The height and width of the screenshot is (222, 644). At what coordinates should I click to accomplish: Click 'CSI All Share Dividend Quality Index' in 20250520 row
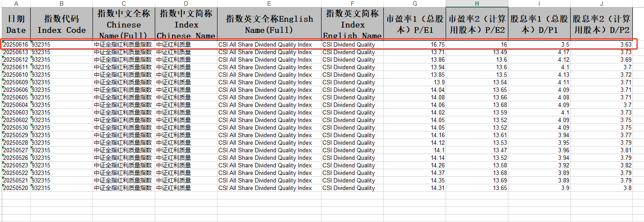[269, 188]
